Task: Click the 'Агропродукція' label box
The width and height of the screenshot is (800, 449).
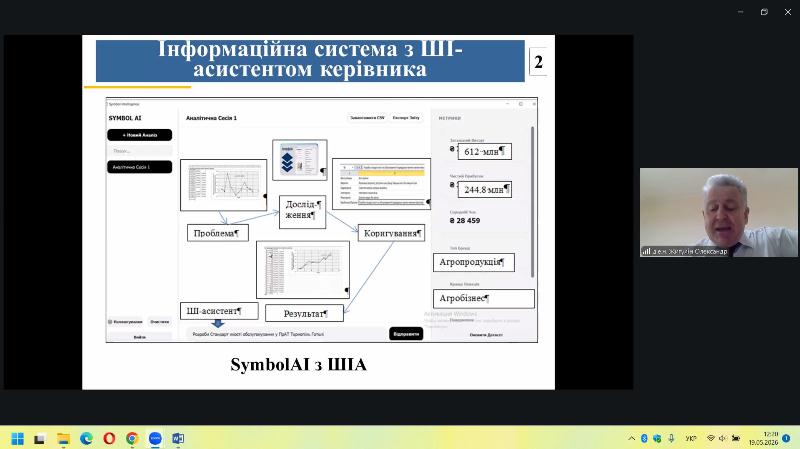Action: (473, 262)
